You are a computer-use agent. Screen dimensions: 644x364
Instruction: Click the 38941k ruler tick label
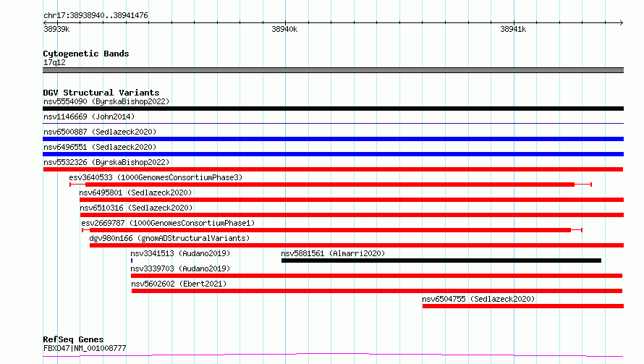click(x=513, y=29)
